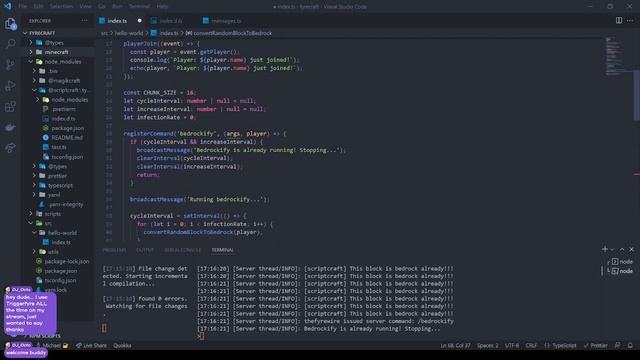This screenshot has height=360, width=640.
Task: Change line endings via CRLF item
Action: coord(531,345)
